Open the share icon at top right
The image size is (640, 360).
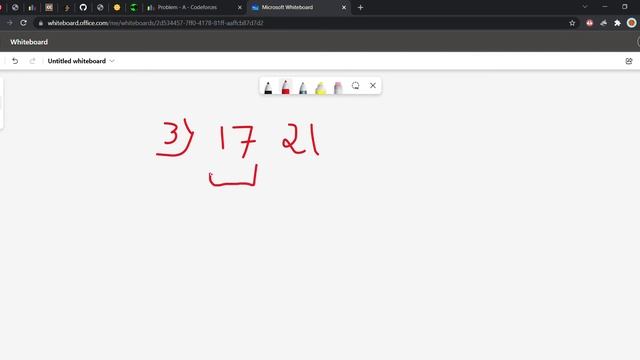point(629,61)
